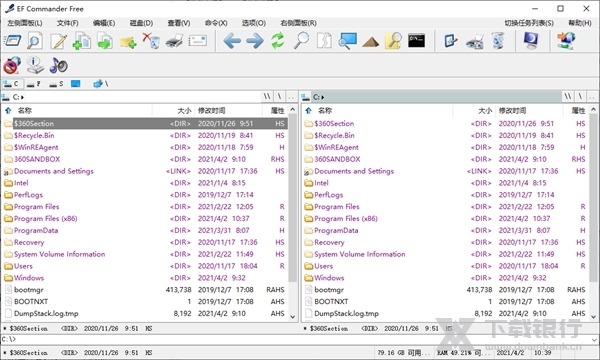Click the drive information (i) icon

tap(35, 65)
